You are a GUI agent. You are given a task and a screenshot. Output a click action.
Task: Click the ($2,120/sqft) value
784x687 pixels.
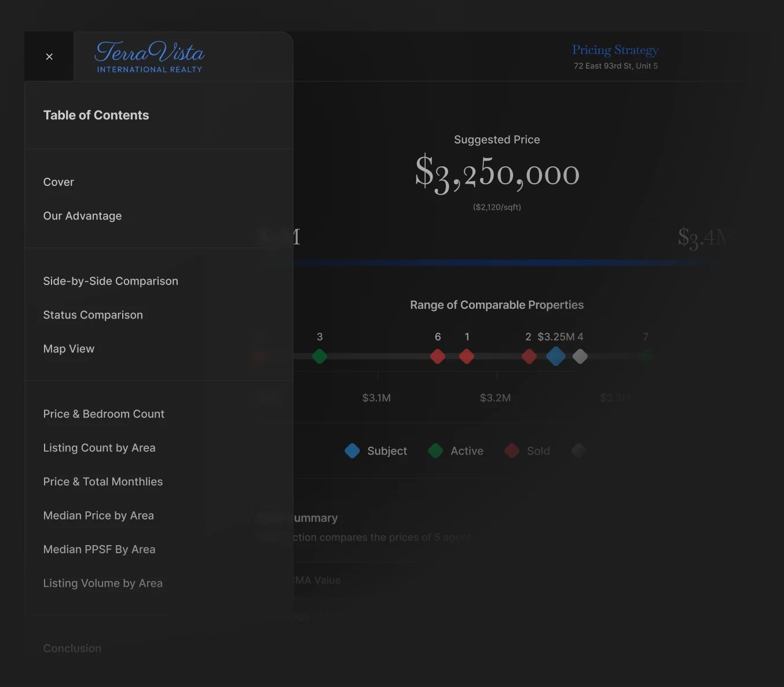(497, 207)
